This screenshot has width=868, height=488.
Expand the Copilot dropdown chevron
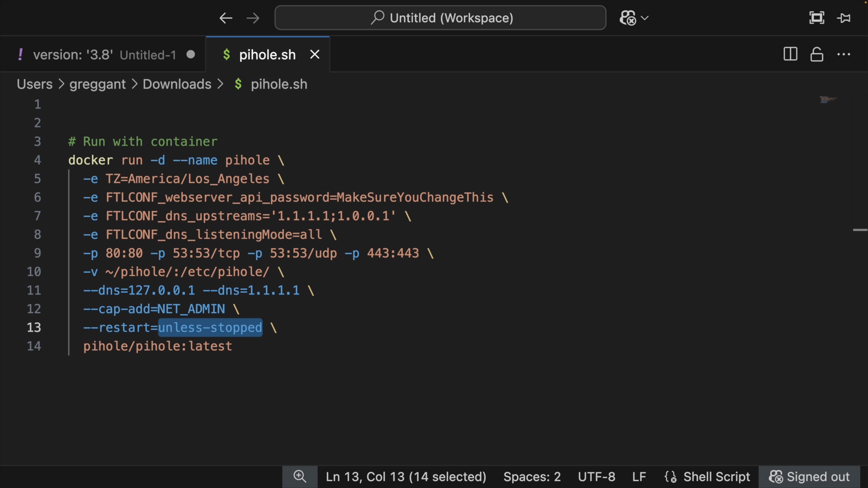click(645, 18)
